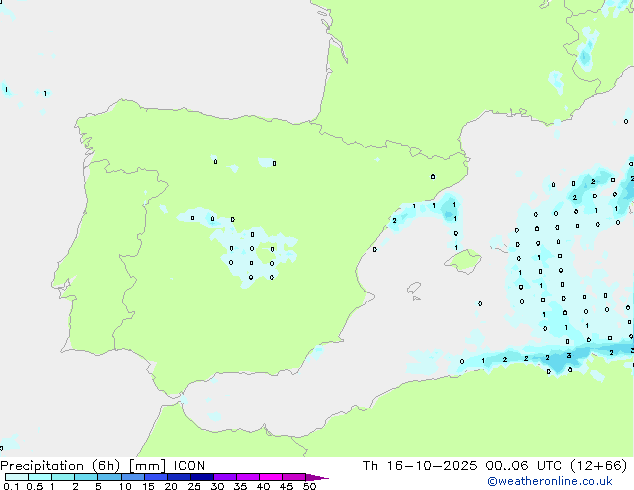Click the legend arrow tip above 50 mm

pyautogui.click(x=317, y=478)
